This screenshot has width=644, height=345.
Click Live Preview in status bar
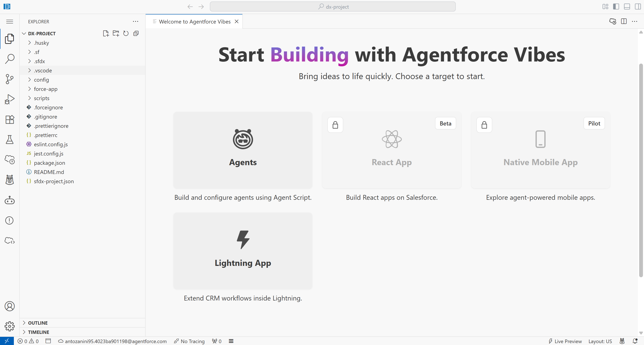[565, 341]
